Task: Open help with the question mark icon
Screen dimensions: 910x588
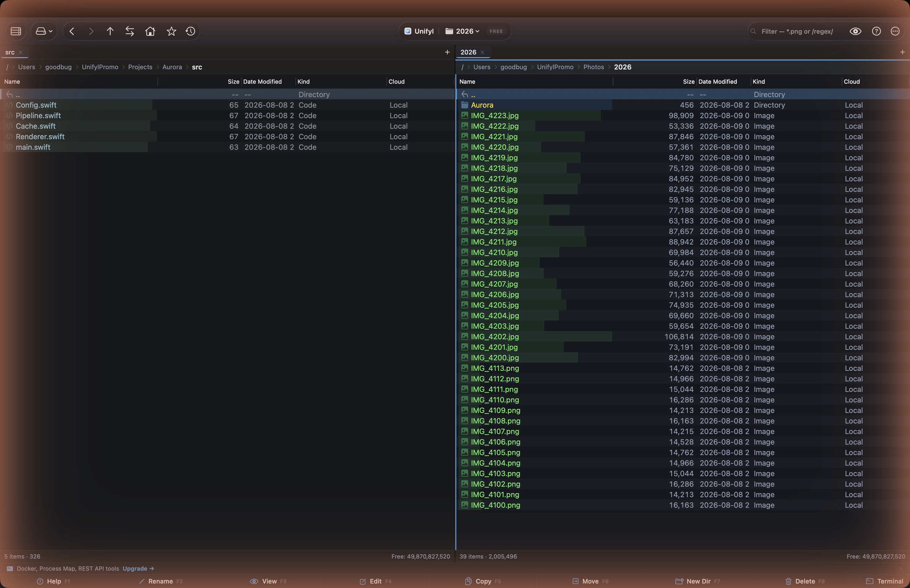Action: [876, 31]
